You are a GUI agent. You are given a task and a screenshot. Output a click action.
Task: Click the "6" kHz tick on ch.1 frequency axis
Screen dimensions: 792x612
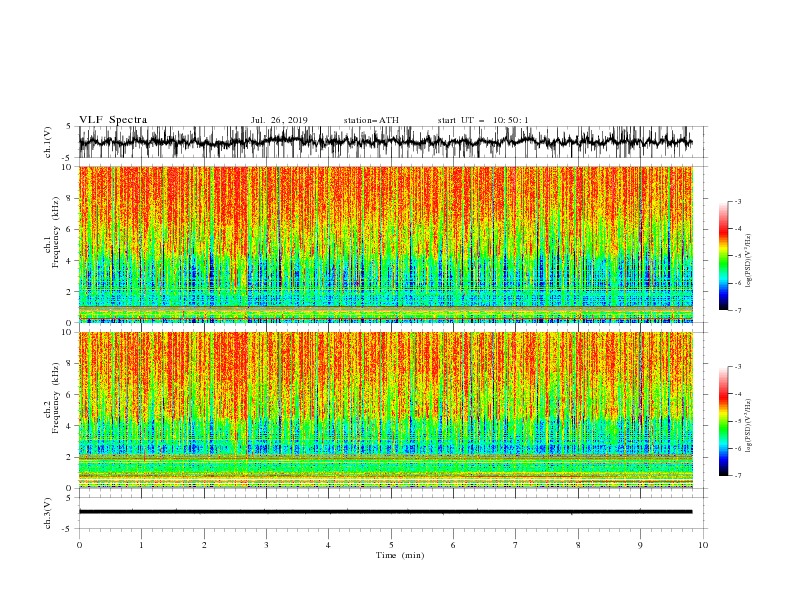point(70,229)
